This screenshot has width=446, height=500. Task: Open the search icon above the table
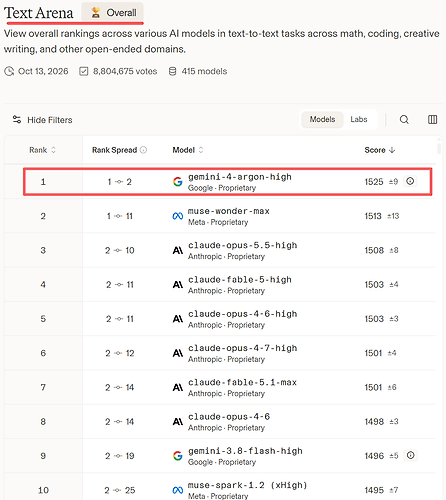[404, 119]
